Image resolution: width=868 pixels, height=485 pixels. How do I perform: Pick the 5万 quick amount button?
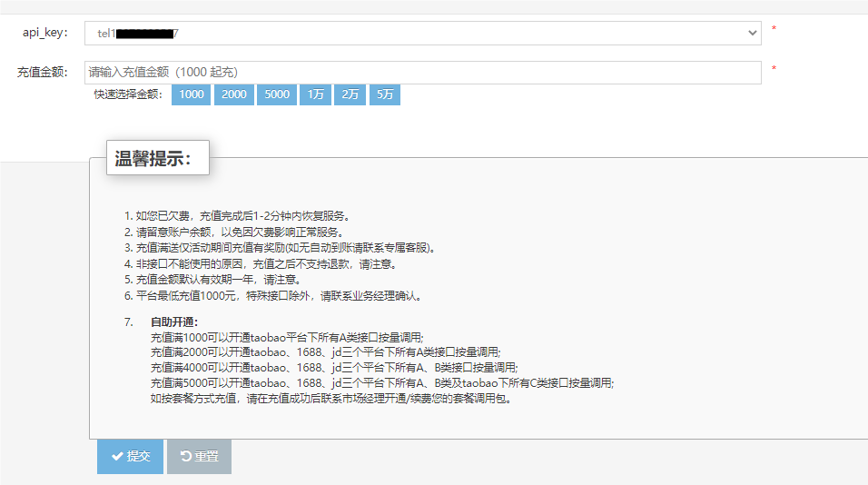click(384, 94)
